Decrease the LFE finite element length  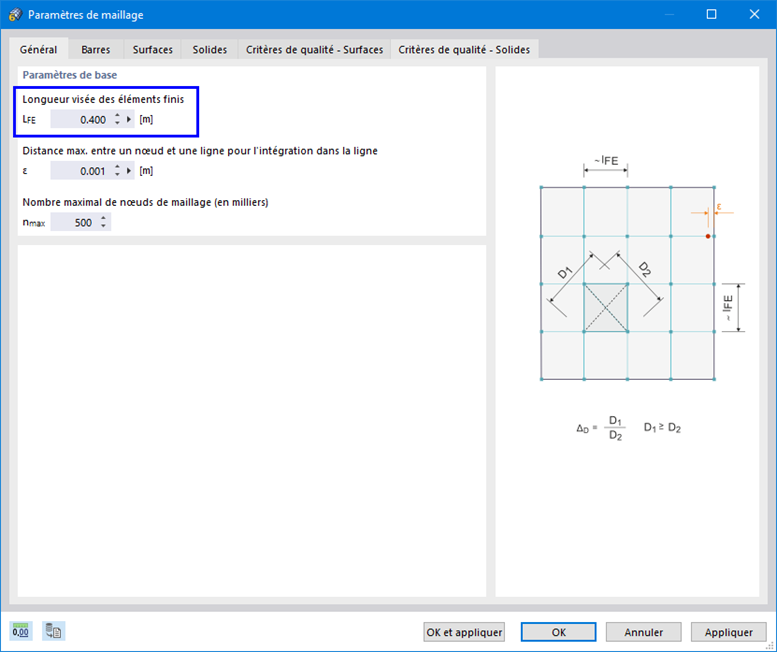(x=117, y=123)
